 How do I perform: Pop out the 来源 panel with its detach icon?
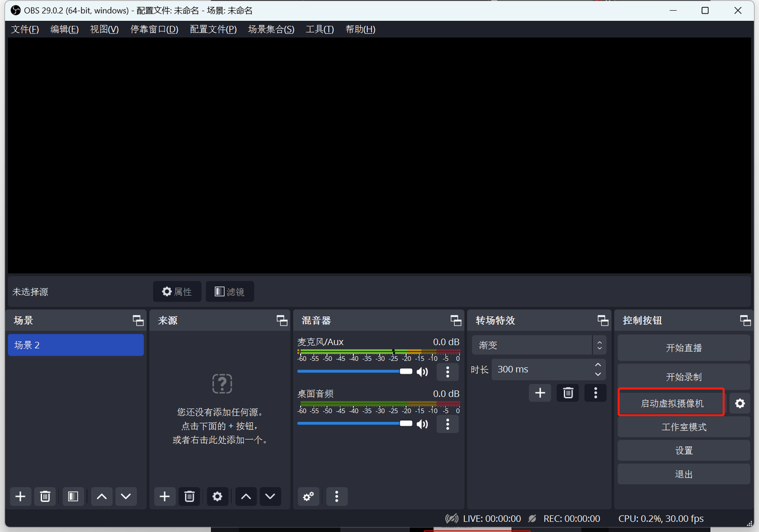(281, 320)
